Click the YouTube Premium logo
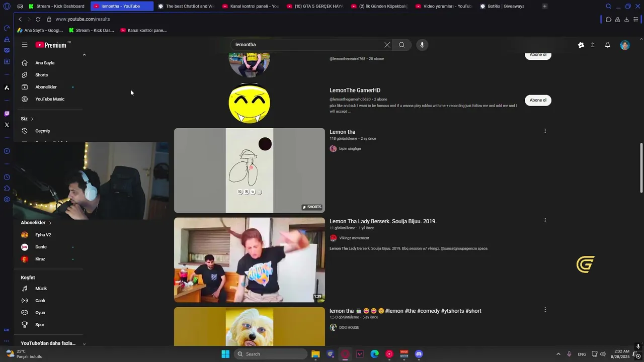Screen dimensions: 644x362 pos(51,45)
